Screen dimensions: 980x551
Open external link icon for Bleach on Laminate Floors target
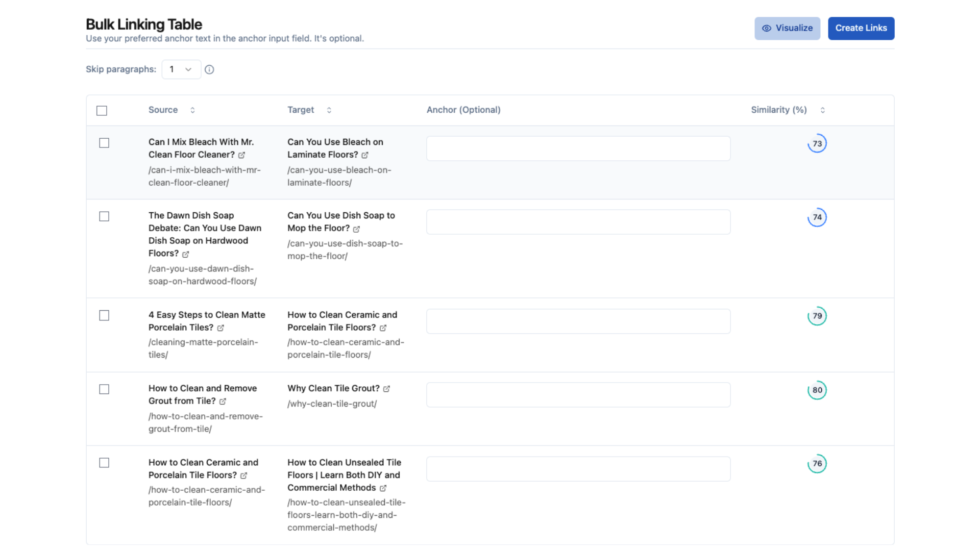365,155
